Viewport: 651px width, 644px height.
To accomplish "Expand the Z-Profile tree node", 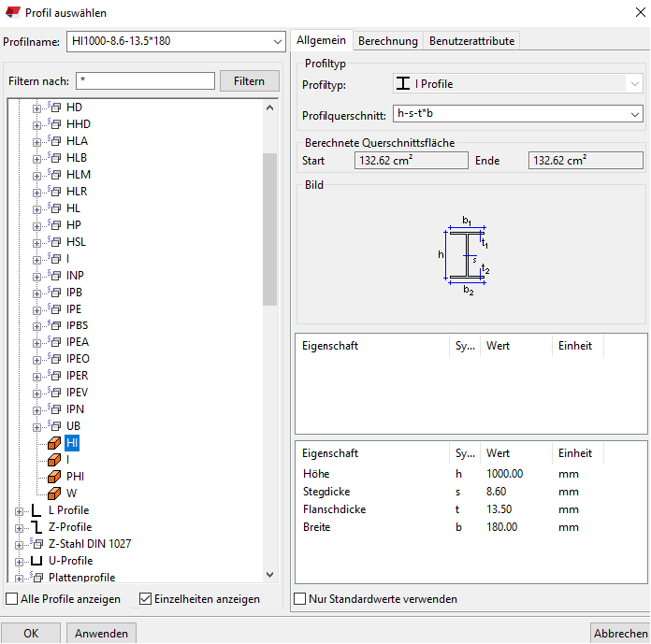I will [19, 528].
